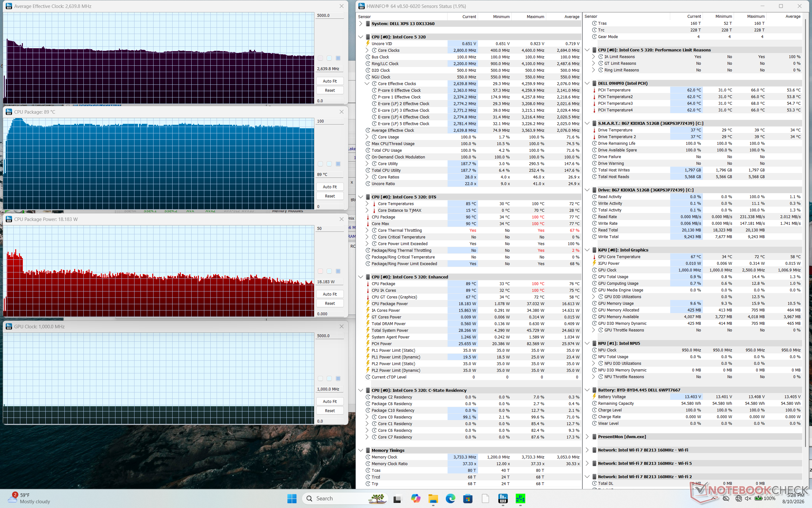Click the 5000.0 maximum field in Average Effective Clock window

(x=330, y=16)
